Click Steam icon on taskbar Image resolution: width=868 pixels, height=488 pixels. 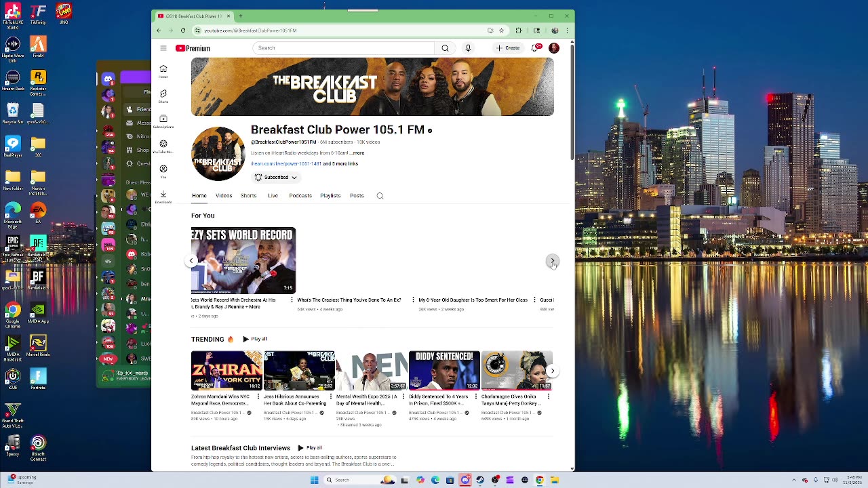point(480,480)
